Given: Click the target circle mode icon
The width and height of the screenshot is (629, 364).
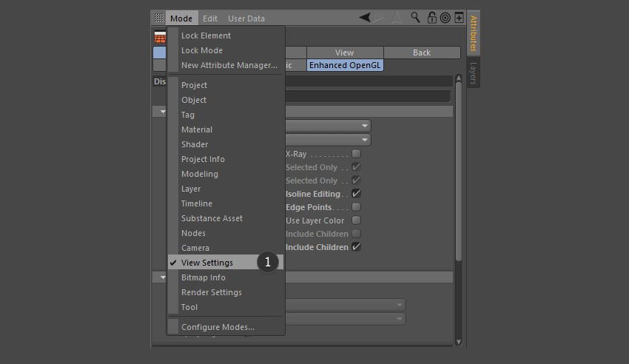Looking at the screenshot, I should 445,18.
